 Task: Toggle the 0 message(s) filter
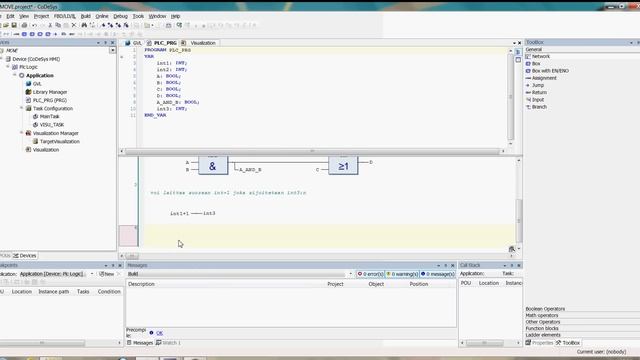coord(437,274)
